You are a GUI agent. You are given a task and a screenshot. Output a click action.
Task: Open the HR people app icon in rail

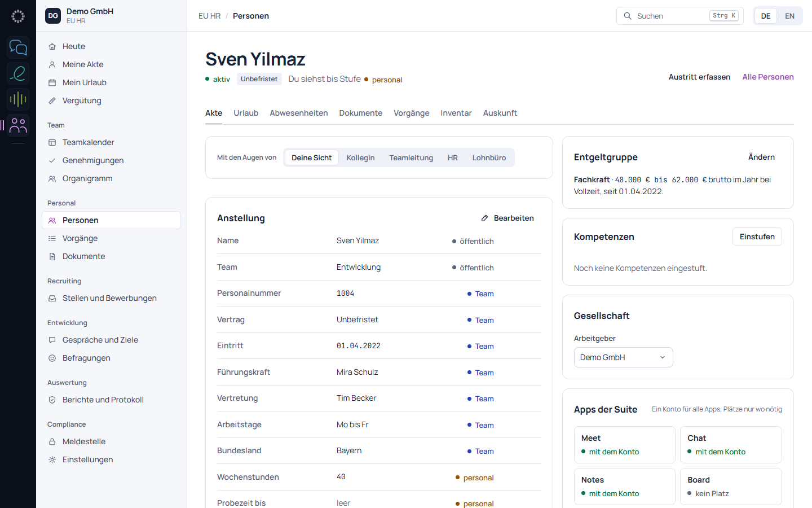click(18, 125)
